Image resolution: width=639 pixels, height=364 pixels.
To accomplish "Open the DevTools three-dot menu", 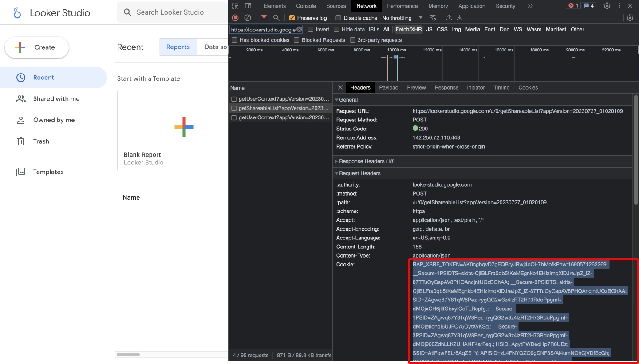I will click(619, 6).
